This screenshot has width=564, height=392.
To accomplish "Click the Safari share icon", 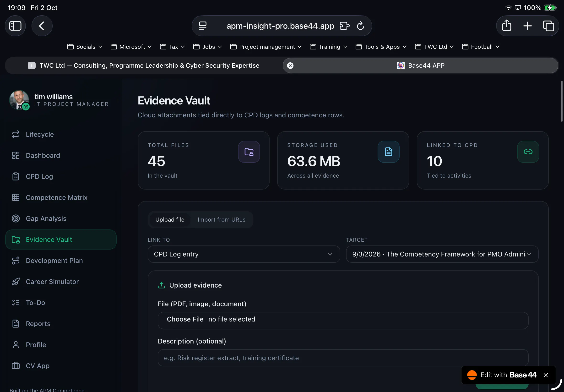I will pos(506,26).
